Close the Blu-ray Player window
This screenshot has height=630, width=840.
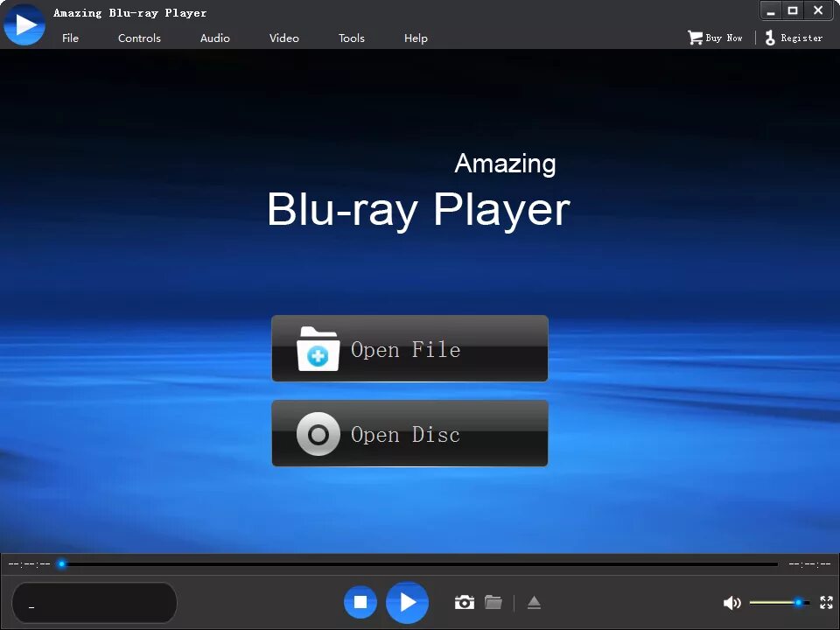click(818, 10)
